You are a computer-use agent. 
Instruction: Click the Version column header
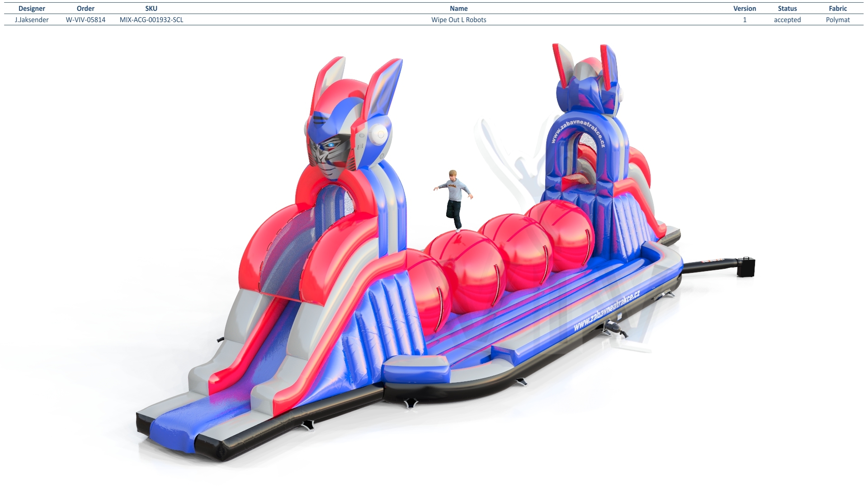coord(745,9)
